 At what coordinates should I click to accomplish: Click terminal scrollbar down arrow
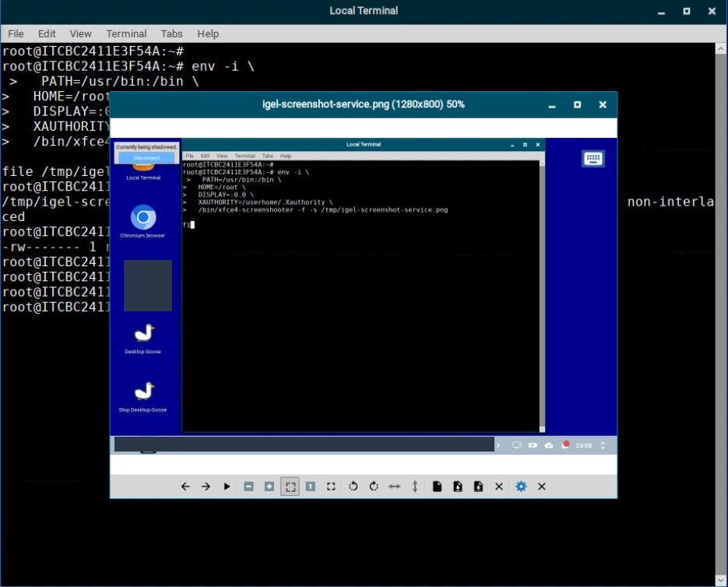[720, 581]
